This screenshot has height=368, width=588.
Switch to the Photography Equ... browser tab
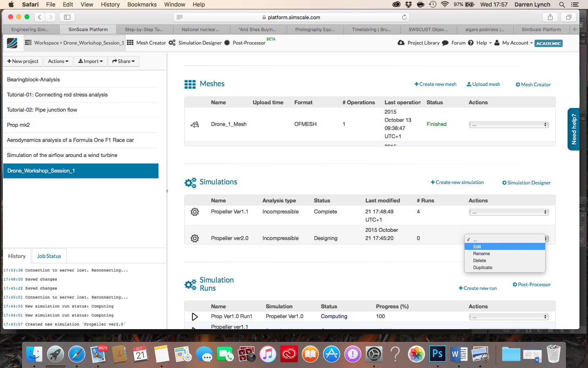(x=315, y=29)
